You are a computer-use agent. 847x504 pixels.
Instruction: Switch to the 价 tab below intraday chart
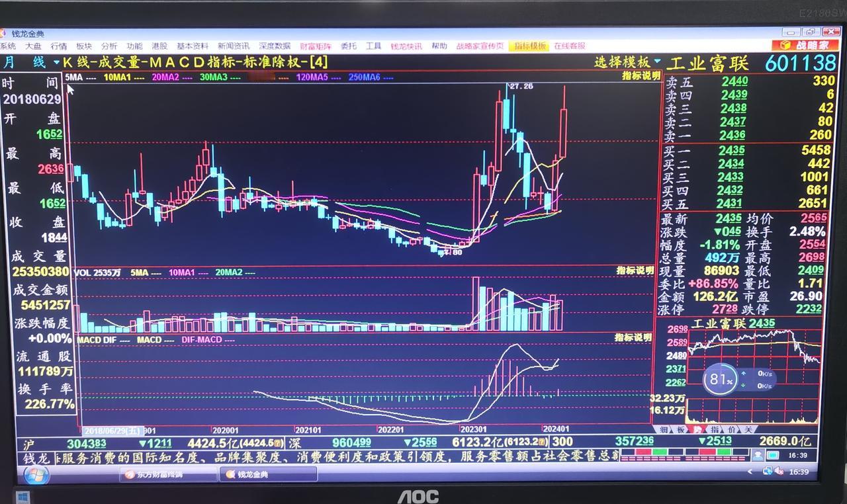(731, 429)
